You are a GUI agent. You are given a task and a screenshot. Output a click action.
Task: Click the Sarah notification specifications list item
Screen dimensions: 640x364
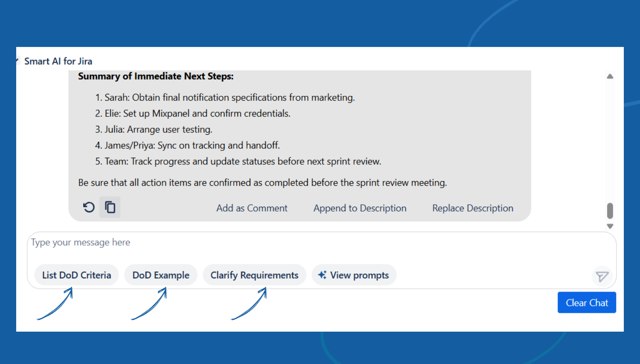coord(225,97)
